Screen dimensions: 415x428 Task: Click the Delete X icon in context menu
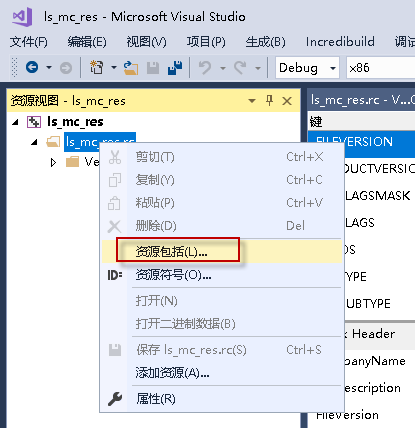pos(114,226)
